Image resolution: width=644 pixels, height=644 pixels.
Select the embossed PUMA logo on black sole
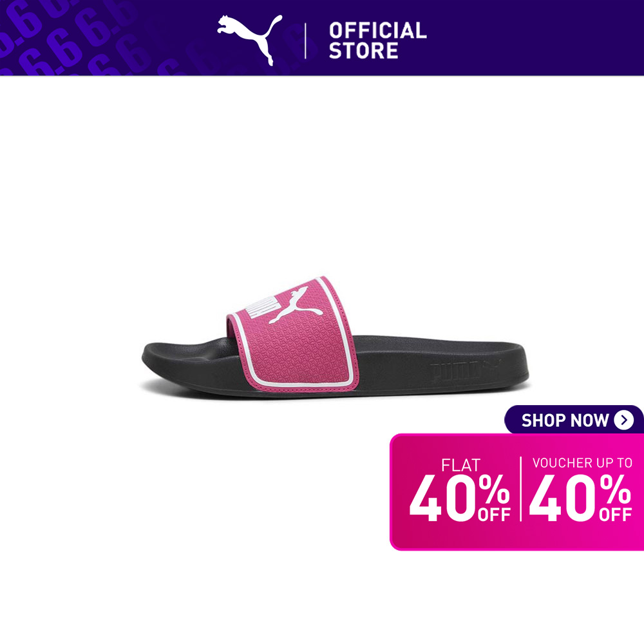[x=466, y=369]
